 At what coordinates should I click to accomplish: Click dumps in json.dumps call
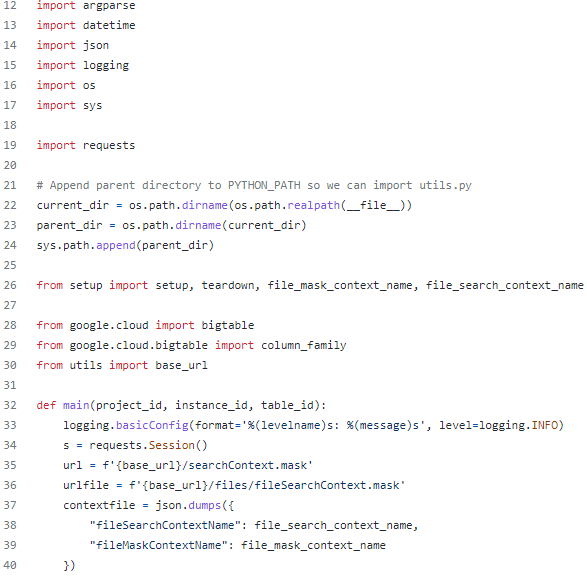point(204,505)
